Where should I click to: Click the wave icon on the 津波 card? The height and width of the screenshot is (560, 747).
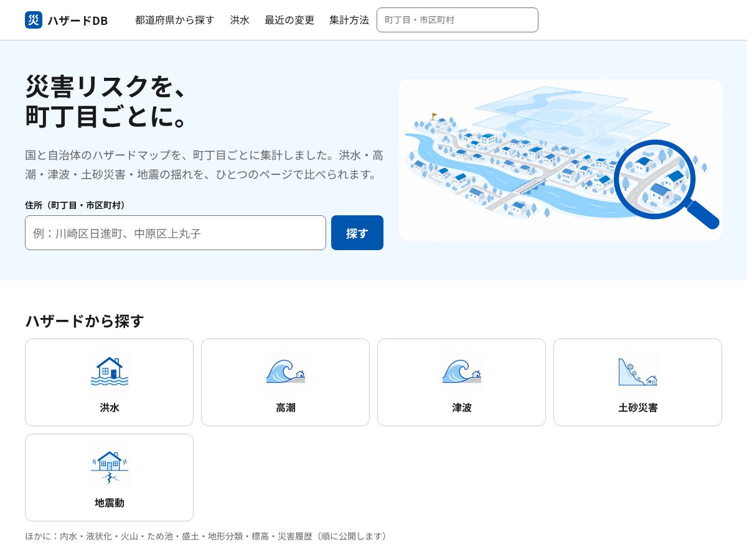(x=461, y=371)
